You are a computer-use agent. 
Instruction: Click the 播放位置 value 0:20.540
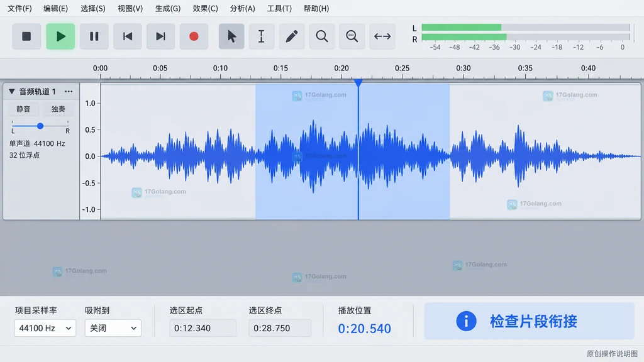pyautogui.click(x=364, y=328)
